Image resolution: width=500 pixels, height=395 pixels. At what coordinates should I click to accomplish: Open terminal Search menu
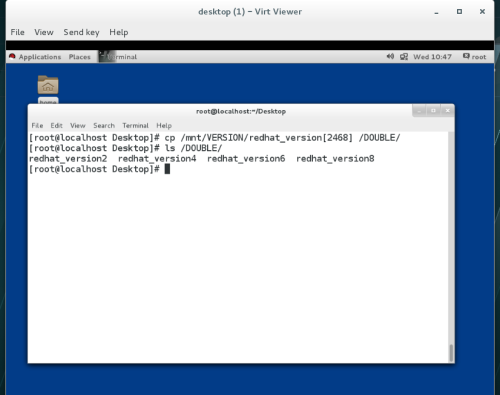(x=104, y=126)
